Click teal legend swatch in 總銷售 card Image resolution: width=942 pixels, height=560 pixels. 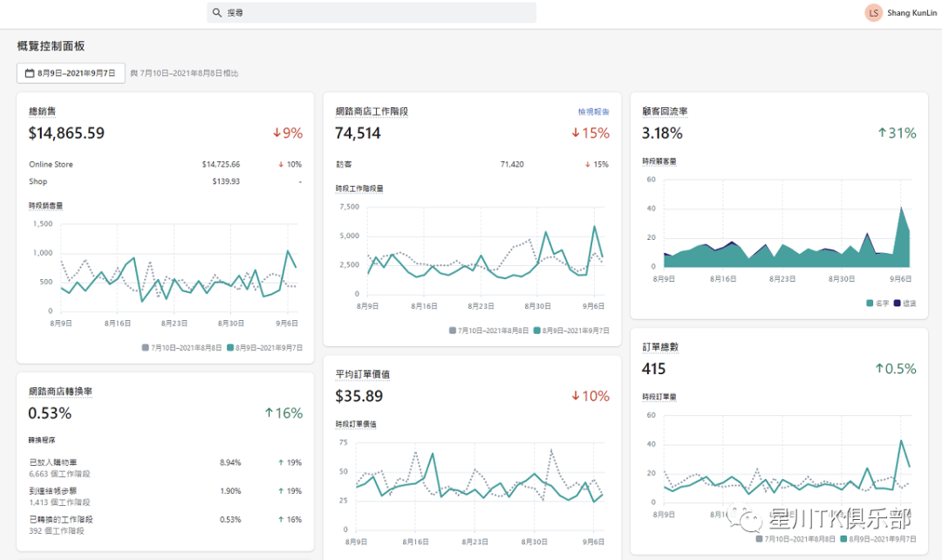tap(230, 347)
